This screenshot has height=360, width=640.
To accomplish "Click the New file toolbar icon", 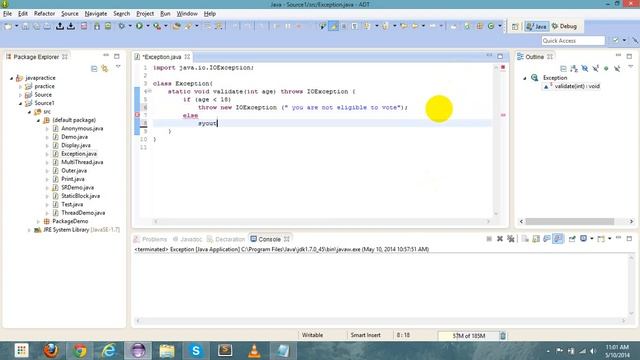I will (8, 26).
